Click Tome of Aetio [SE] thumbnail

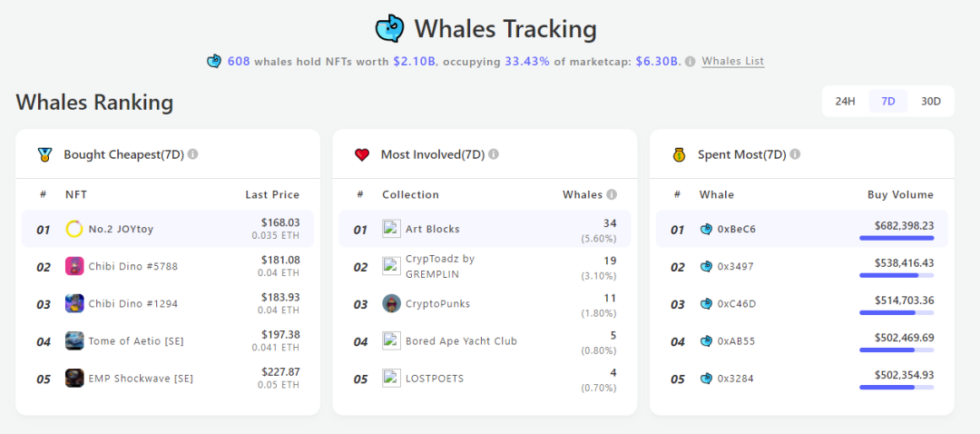coord(74,340)
